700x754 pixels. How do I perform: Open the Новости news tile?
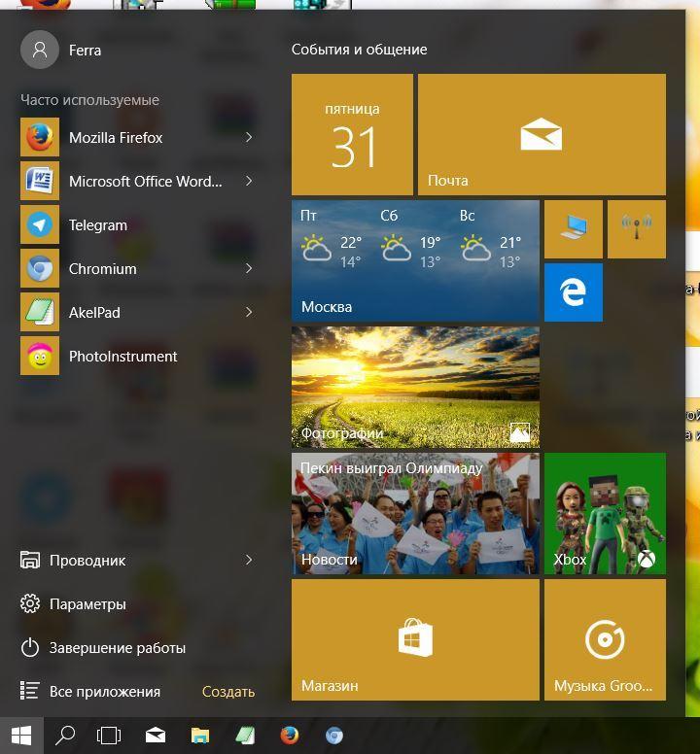[x=415, y=513]
